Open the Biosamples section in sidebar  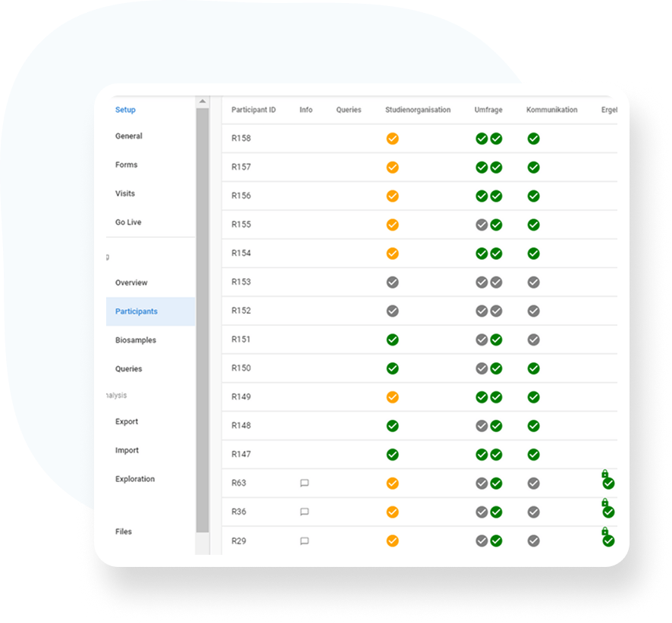136,340
